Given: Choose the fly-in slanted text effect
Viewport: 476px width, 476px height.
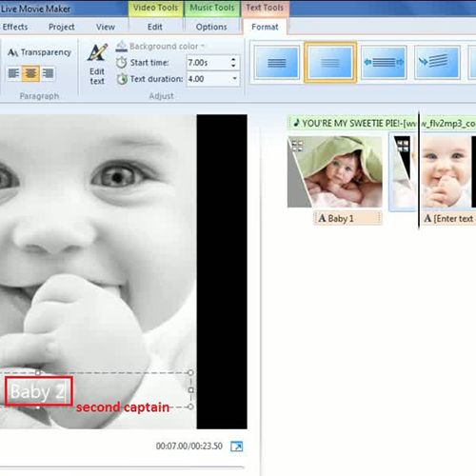Looking at the screenshot, I should click(437, 63).
